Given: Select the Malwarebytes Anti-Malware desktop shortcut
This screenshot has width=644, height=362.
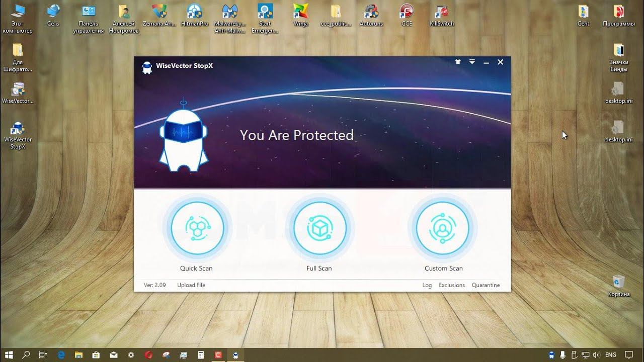Looking at the screenshot, I should pos(230,19).
